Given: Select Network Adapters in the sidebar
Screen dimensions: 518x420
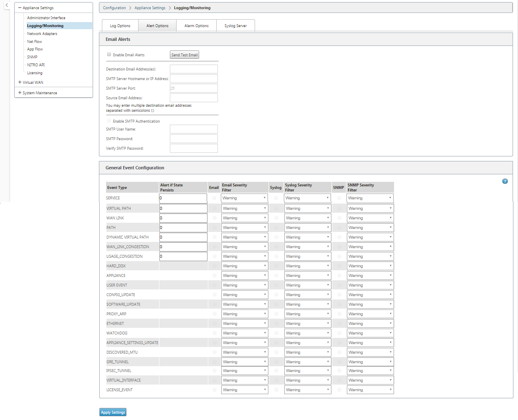Looking at the screenshot, I should tap(42, 33).
